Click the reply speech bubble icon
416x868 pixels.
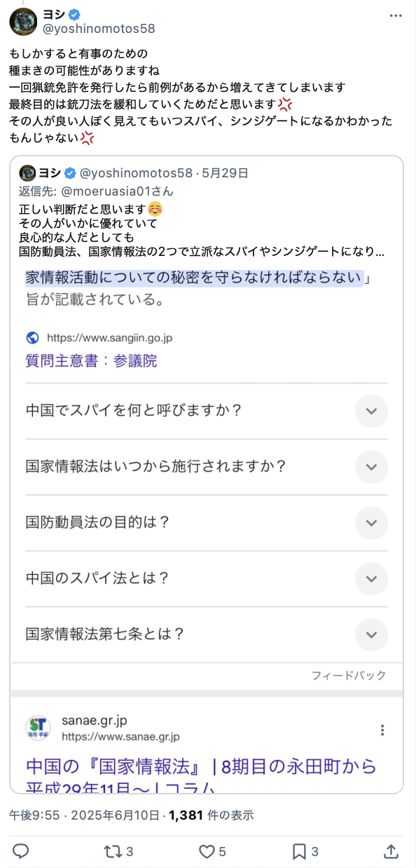(x=21, y=851)
